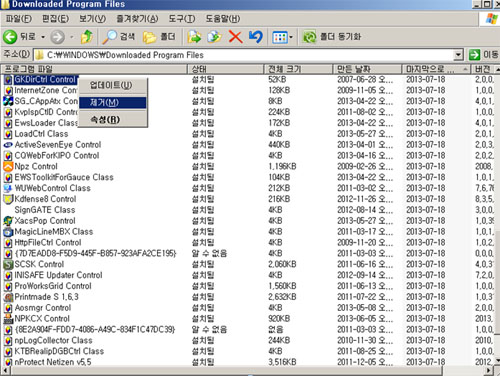Select INISAFE Updater Control row
Screen dimensions: 500x376
tap(248, 275)
